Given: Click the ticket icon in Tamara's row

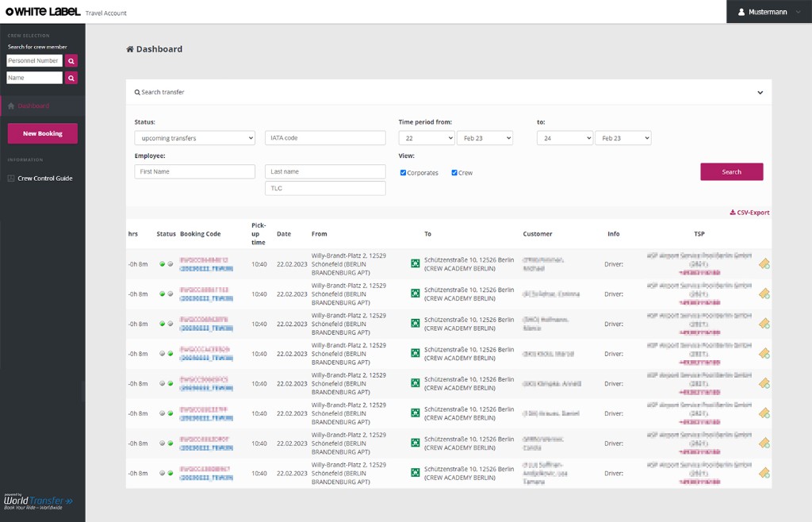Looking at the screenshot, I should [764, 474].
